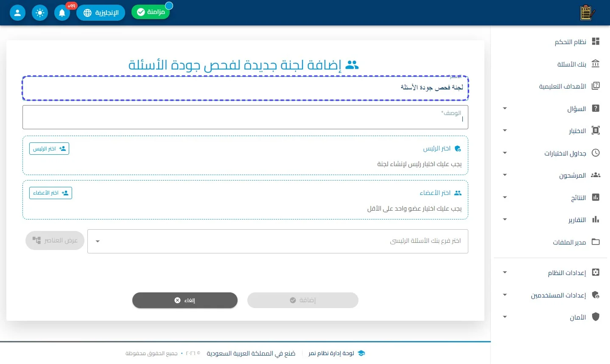Open اختر فرع بنك الأسئلة الرئيسي dropdown
Image resolution: width=610 pixels, height=364 pixels.
[278, 241]
